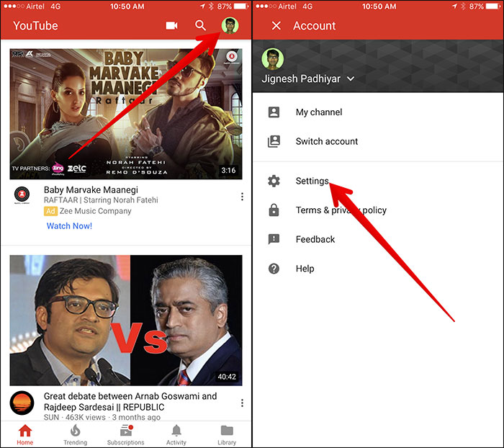This screenshot has height=448, width=504.
Task: Tap the Account header title
Action: pos(314,26)
